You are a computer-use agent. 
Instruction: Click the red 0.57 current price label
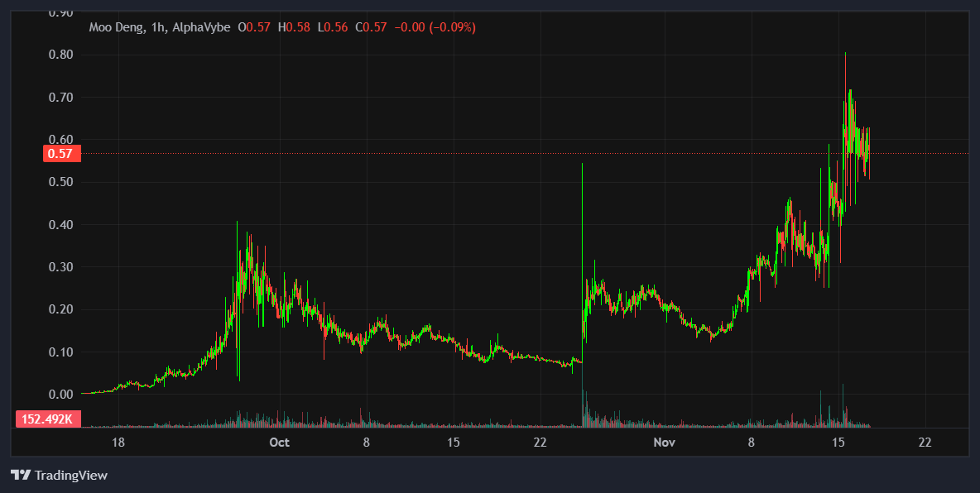click(61, 153)
